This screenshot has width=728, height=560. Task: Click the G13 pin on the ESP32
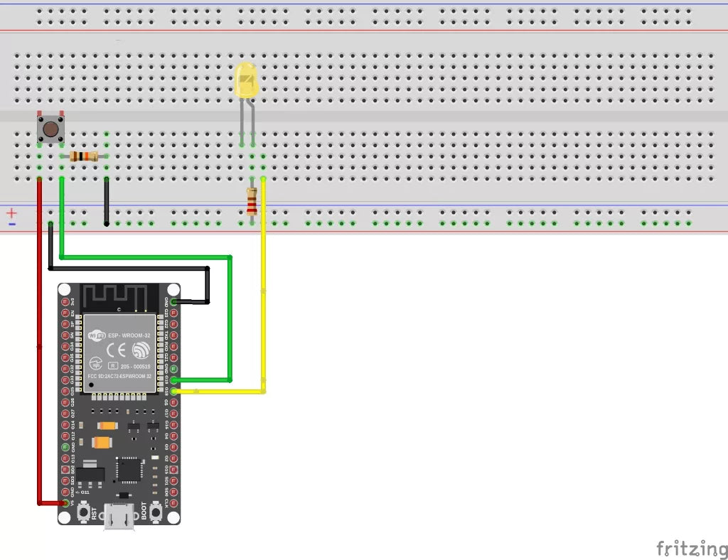click(x=65, y=458)
